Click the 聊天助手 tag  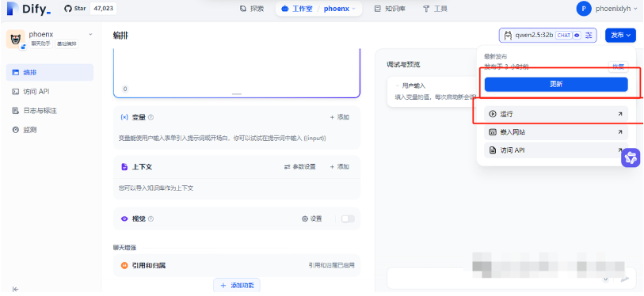[x=40, y=44]
